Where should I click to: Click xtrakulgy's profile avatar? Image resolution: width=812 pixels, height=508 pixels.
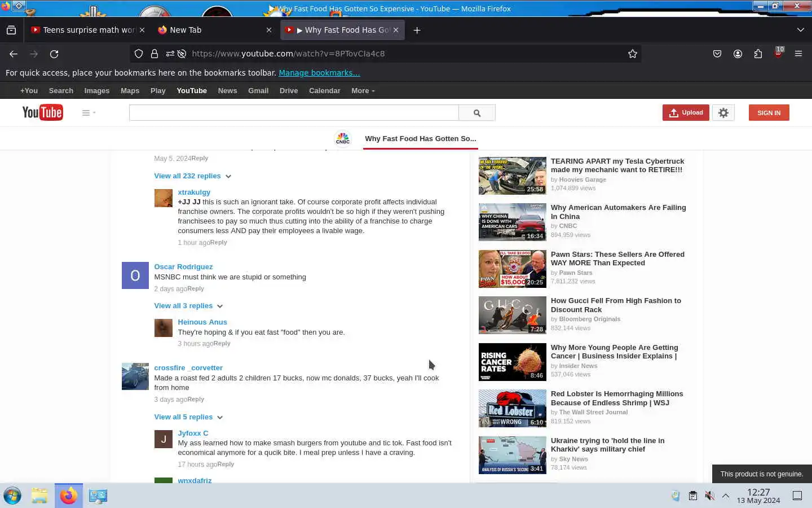pyautogui.click(x=164, y=198)
